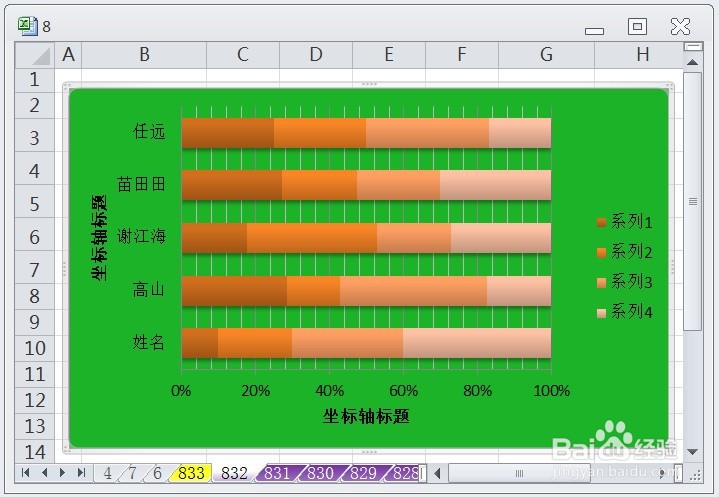
Task: Click the horizontal axis title 坐标轴标题
Action: click(x=366, y=416)
